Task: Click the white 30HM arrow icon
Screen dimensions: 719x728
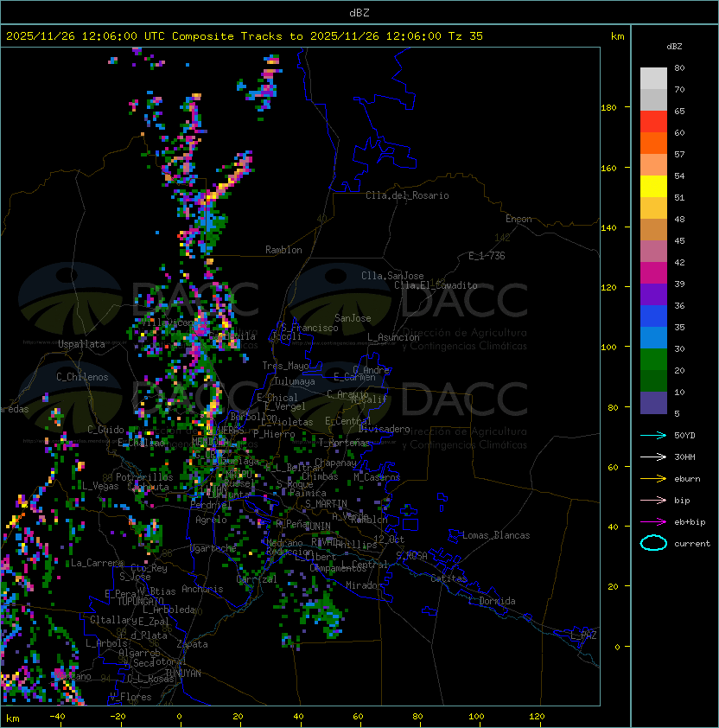Action: (x=653, y=457)
